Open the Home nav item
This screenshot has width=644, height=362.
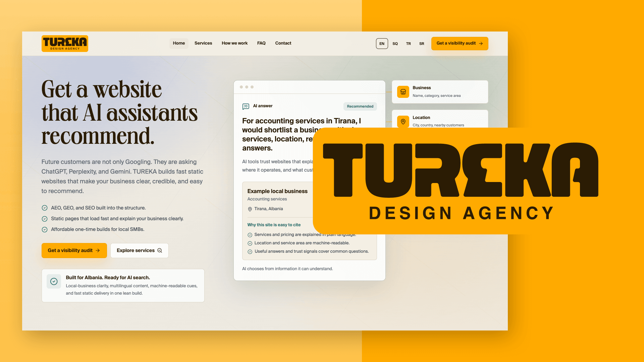(x=179, y=43)
